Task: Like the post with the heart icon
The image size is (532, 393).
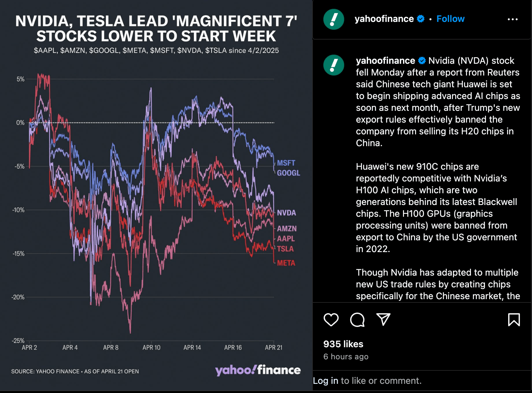Action: 331,319
